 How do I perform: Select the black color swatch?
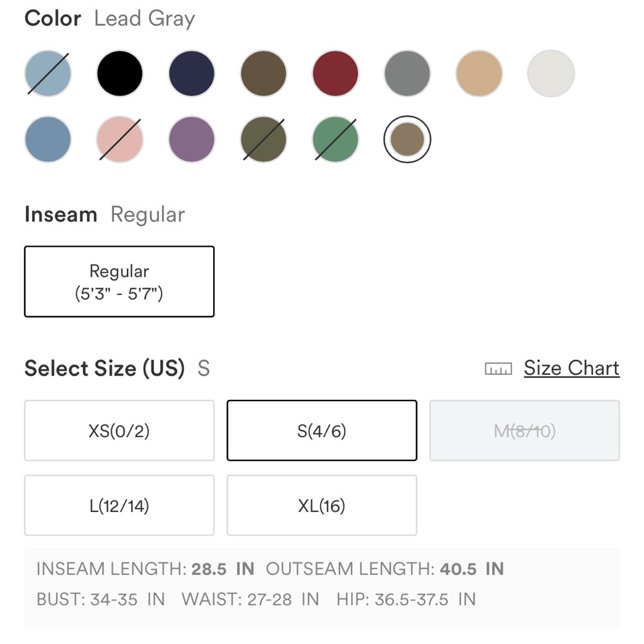pos(120,73)
